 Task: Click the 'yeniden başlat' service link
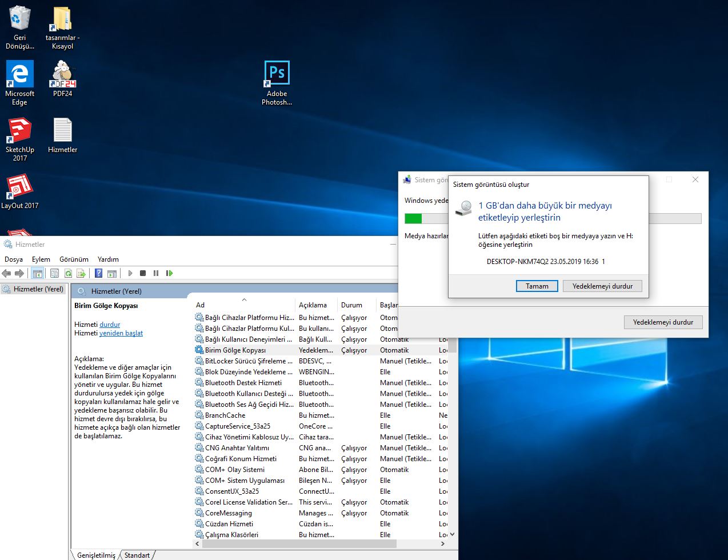(x=121, y=333)
